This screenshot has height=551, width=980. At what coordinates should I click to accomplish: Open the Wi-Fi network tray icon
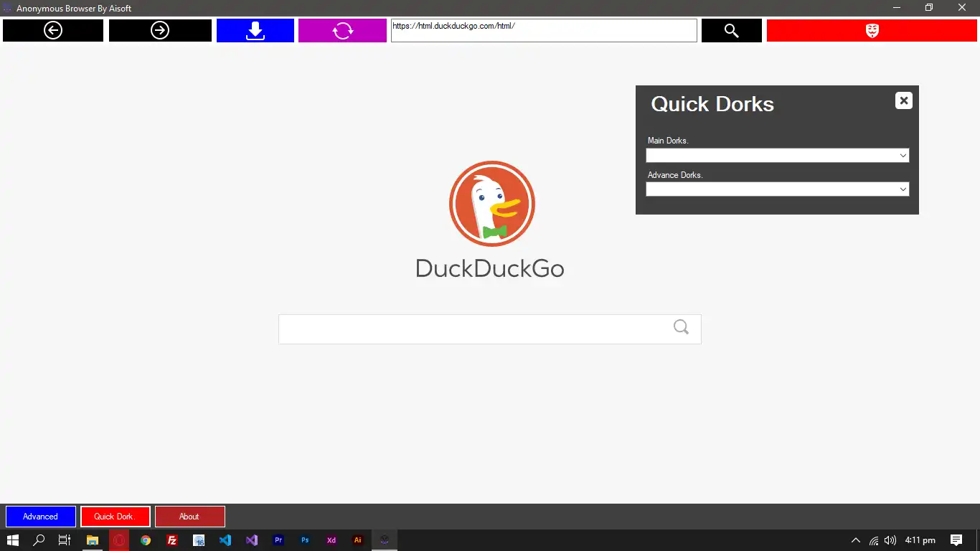pos(874,540)
